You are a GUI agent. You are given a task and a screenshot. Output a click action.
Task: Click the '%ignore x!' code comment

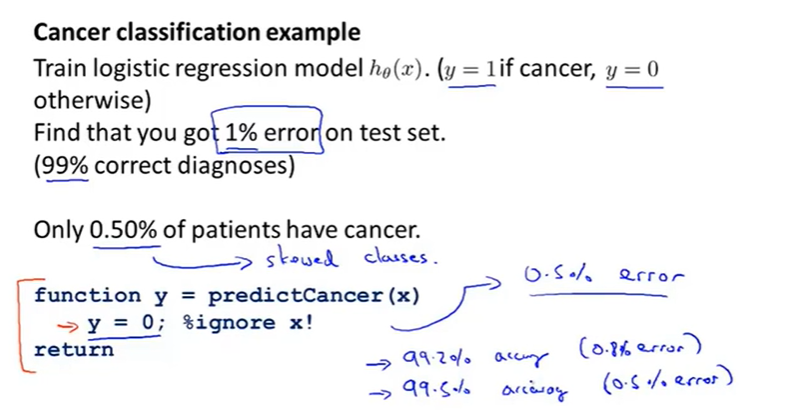click(x=248, y=323)
